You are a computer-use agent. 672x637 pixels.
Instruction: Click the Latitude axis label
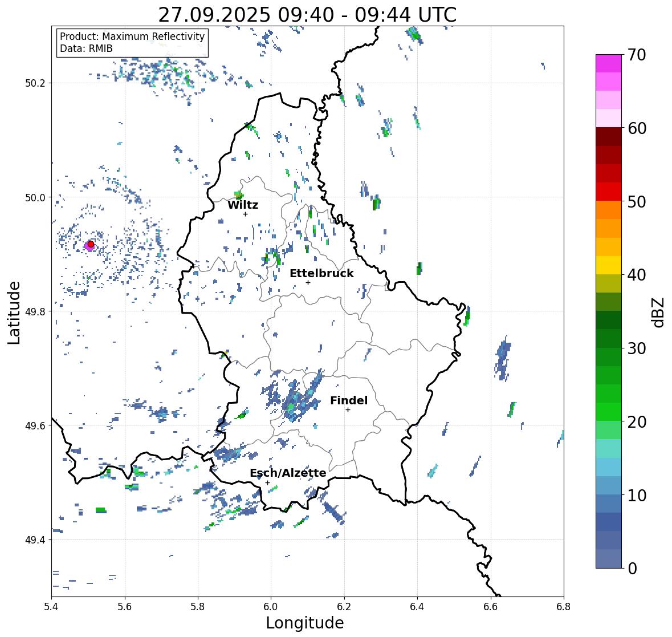click(14, 313)
